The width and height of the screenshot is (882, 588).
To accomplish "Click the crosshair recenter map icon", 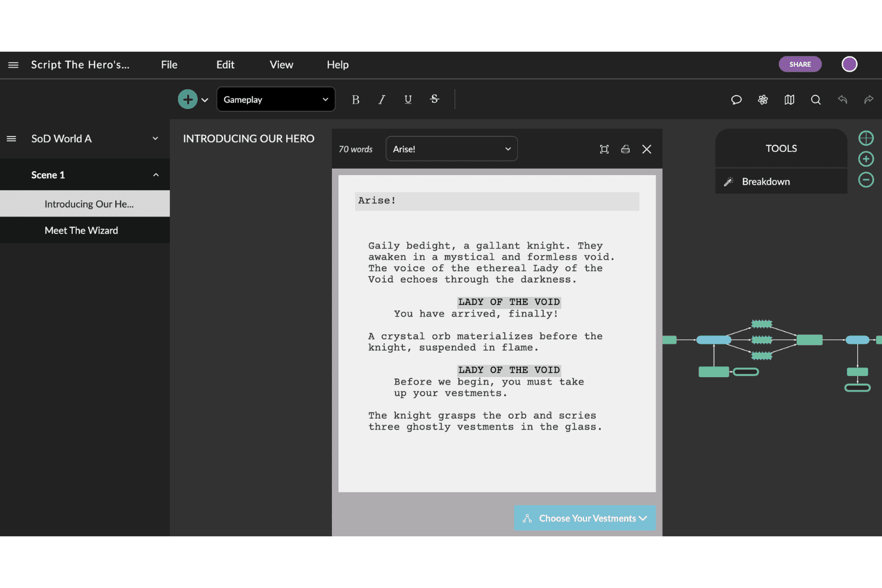I will pyautogui.click(x=866, y=138).
